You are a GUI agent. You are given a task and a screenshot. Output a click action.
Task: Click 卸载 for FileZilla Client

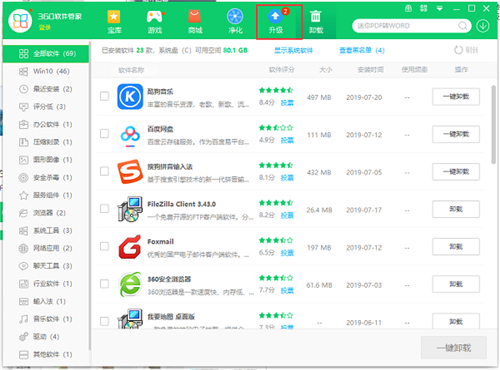coord(456,209)
